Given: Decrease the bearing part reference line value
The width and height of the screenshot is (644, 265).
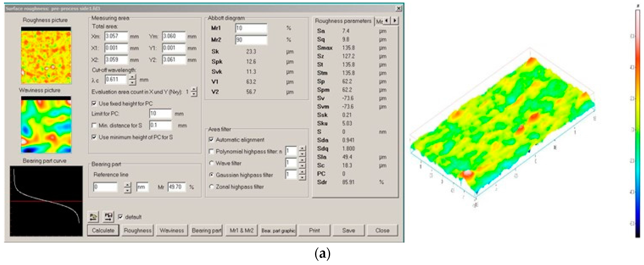Looking at the screenshot, I should [128, 190].
